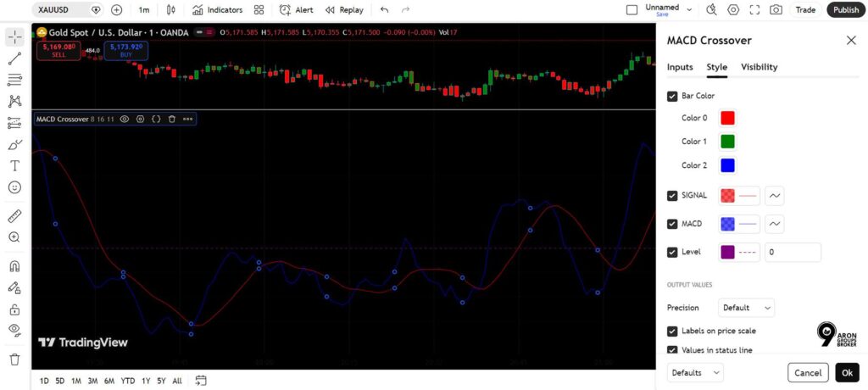The width and height of the screenshot is (868, 390).
Task: Toggle MACD Crossover indicator visibility eye
Action: [125, 119]
